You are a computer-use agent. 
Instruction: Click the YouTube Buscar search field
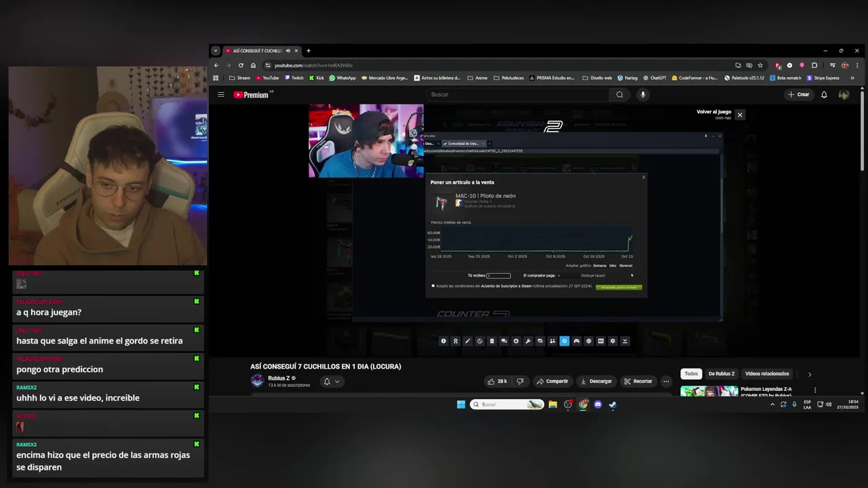517,95
